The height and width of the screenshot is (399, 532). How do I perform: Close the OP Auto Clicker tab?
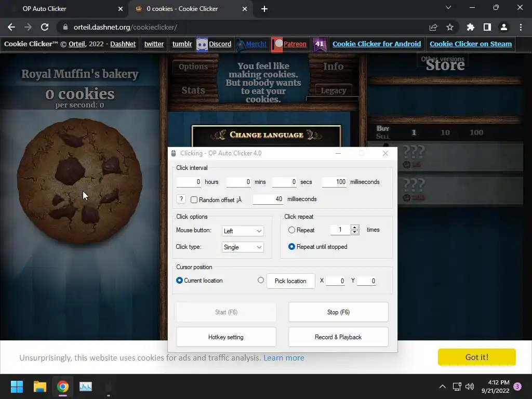[121, 9]
